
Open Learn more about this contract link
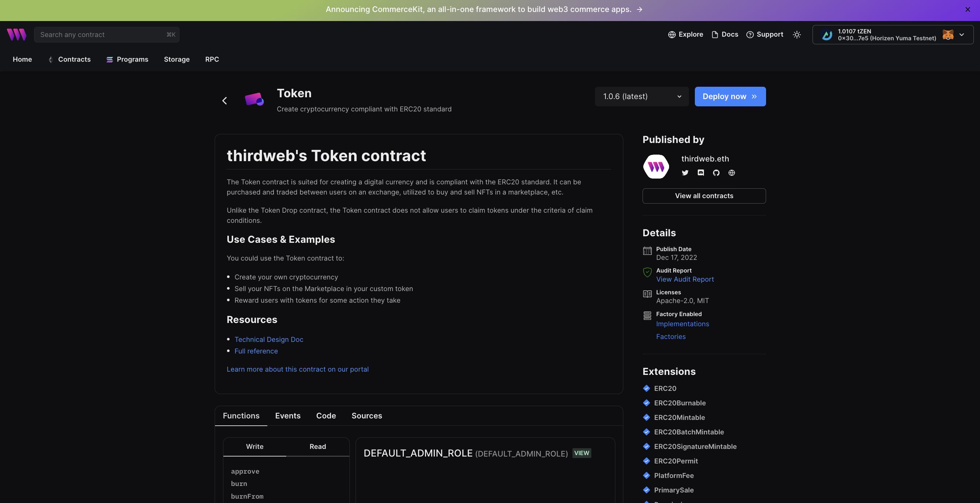(x=297, y=369)
